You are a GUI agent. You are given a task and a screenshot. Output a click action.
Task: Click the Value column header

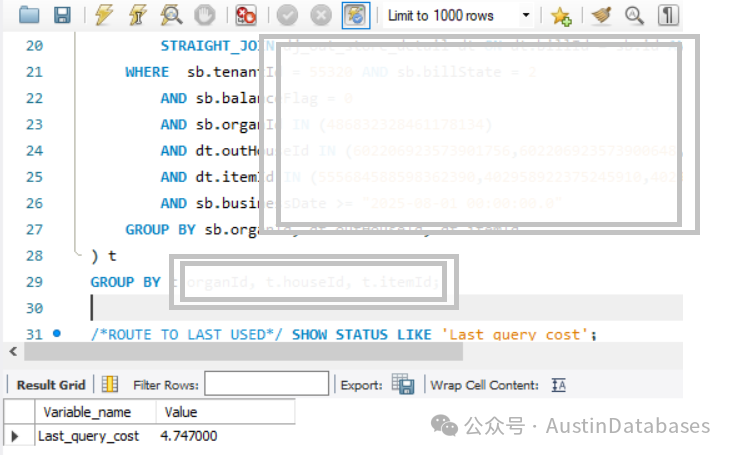pyautogui.click(x=225, y=412)
